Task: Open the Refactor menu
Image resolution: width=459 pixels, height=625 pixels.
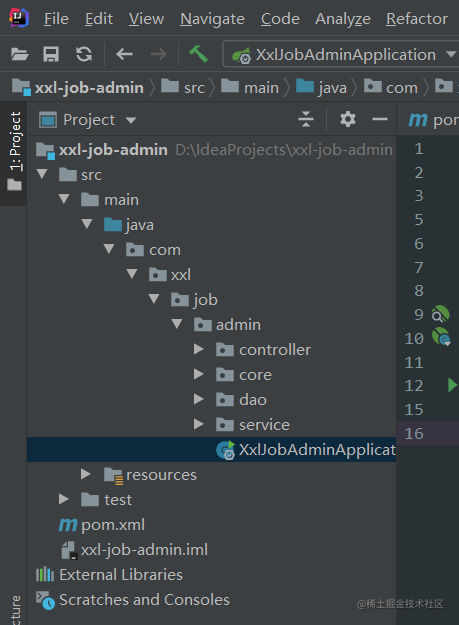Action: click(x=417, y=19)
